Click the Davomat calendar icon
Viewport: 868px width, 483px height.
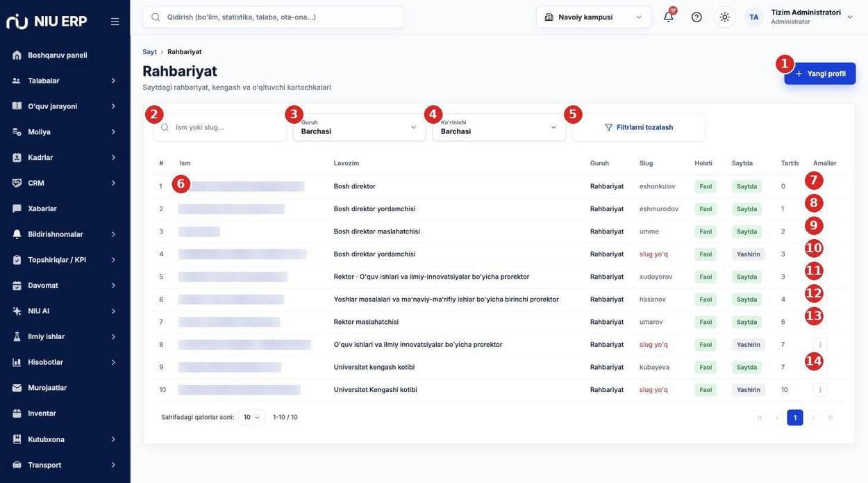click(17, 286)
